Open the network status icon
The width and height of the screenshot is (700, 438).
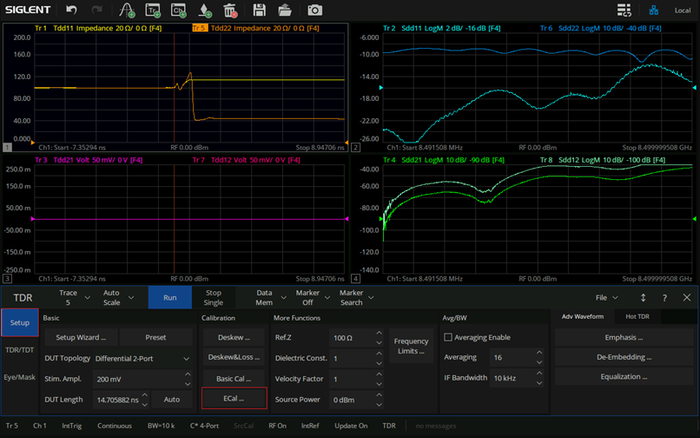coord(653,10)
